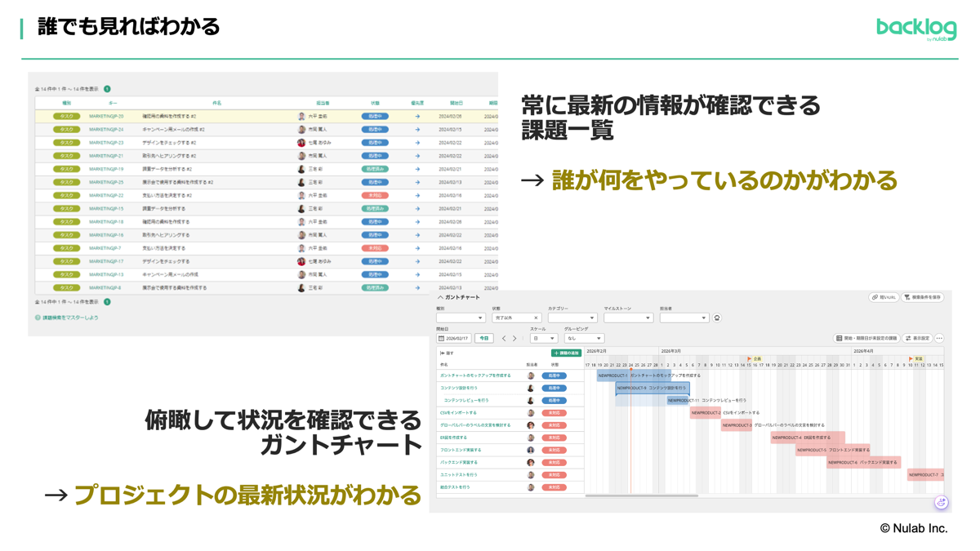Open CSVをインポートする in Gantt task list
Viewport: 980px width, 551px height.
click(x=458, y=413)
